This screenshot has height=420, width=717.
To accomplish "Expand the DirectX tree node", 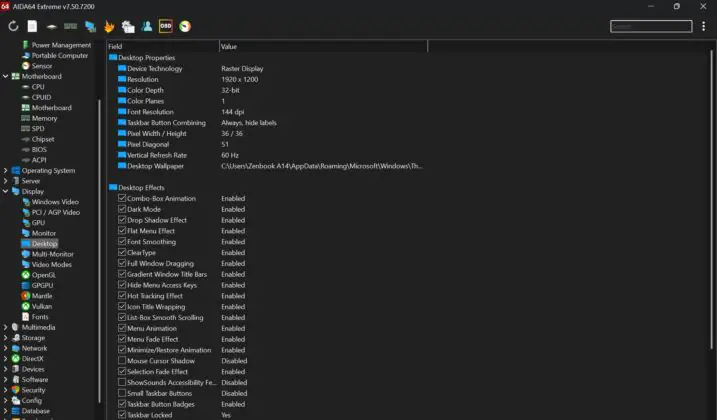I will [x=5, y=359].
